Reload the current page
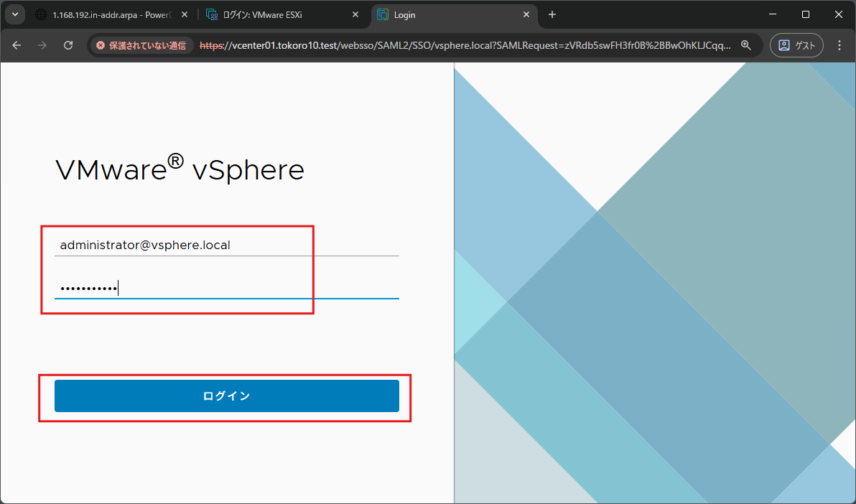 (x=68, y=45)
